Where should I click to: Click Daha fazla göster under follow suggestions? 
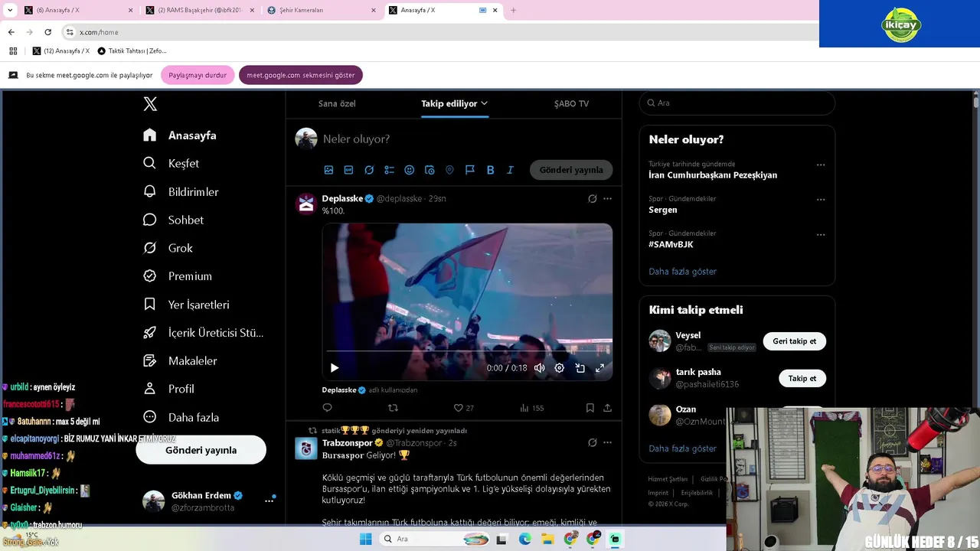click(682, 448)
